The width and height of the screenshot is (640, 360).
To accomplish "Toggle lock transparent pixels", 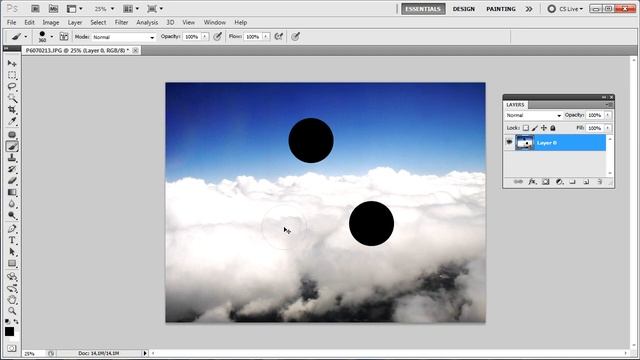I will click(x=526, y=128).
